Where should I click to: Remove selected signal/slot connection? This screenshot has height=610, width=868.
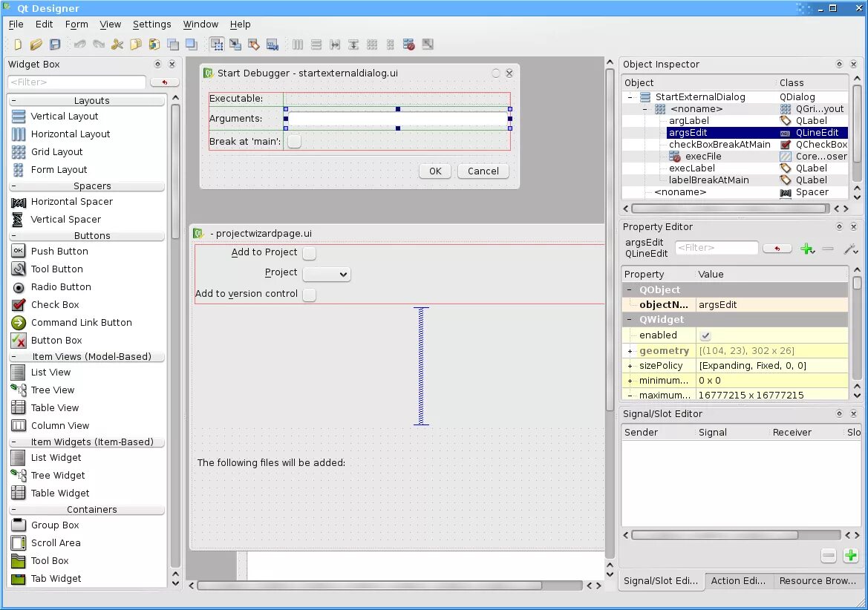pyautogui.click(x=828, y=555)
